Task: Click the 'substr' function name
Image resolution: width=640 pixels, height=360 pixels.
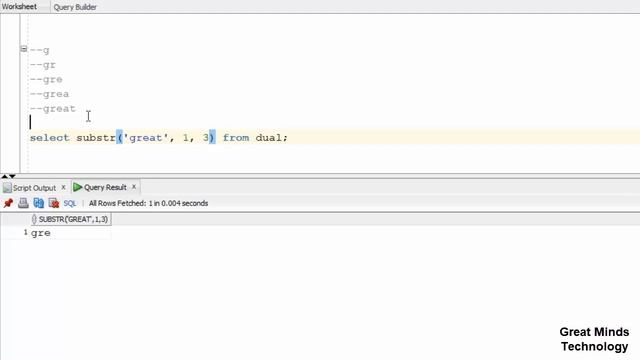Action: point(96,138)
